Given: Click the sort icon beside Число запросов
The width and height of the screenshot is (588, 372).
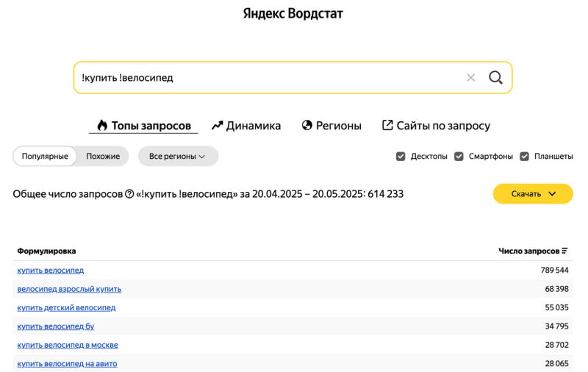Looking at the screenshot, I should pos(564,251).
